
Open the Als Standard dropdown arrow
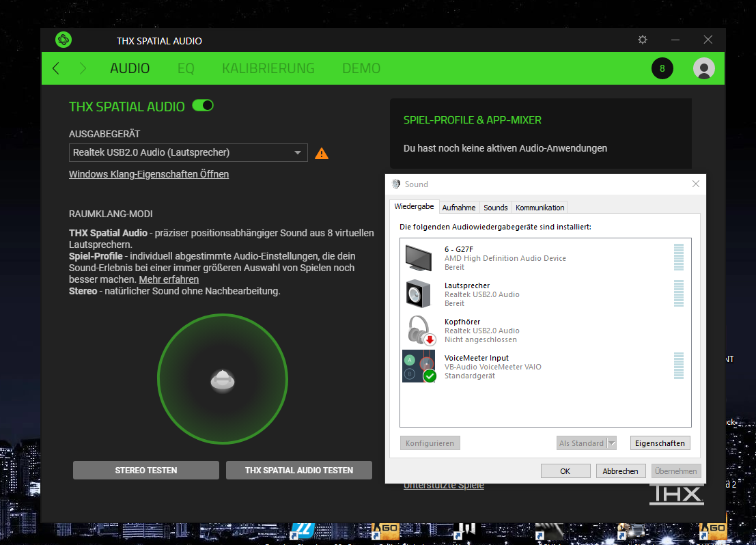pos(612,443)
